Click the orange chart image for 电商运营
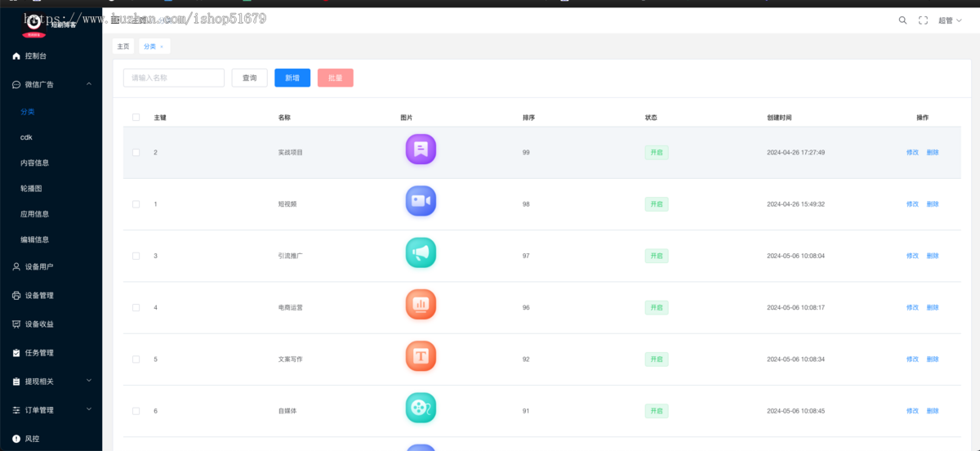Image resolution: width=980 pixels, height=451 pixels. (421, 305)
